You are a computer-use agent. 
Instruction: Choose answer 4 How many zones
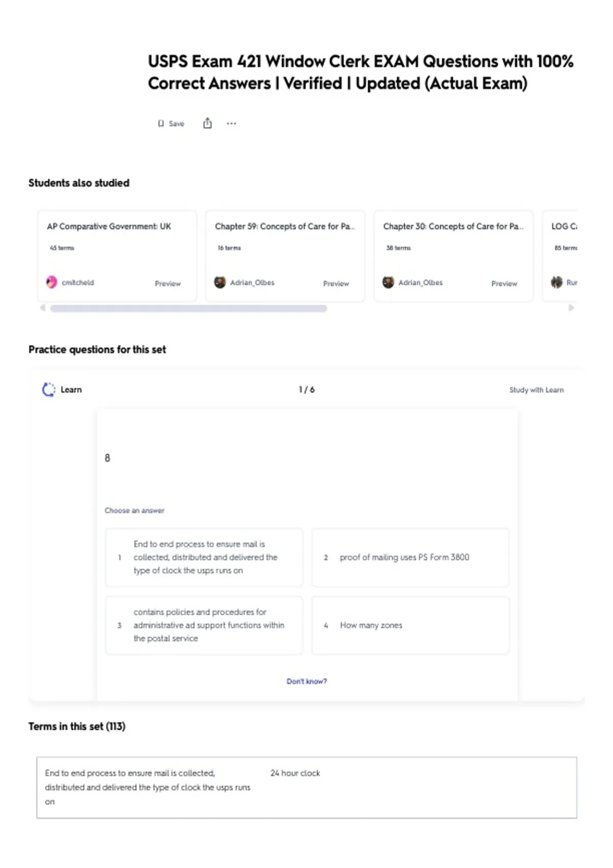(410, 625)
